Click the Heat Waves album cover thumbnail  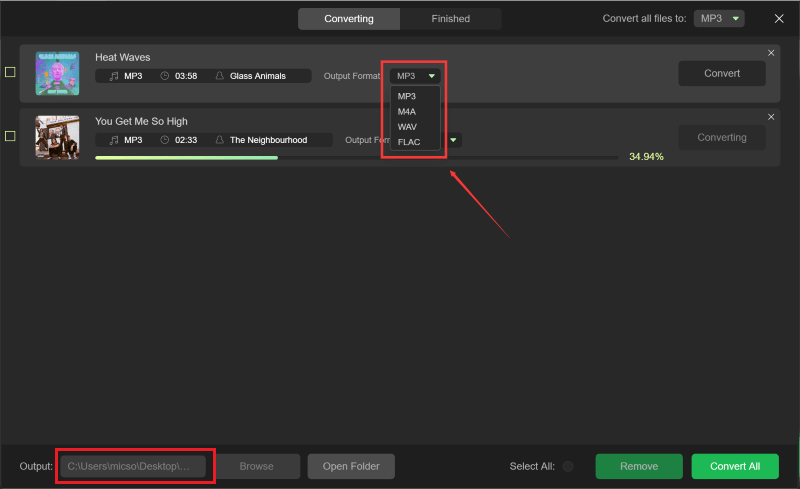pyautogui.click(x=57, y=73)
